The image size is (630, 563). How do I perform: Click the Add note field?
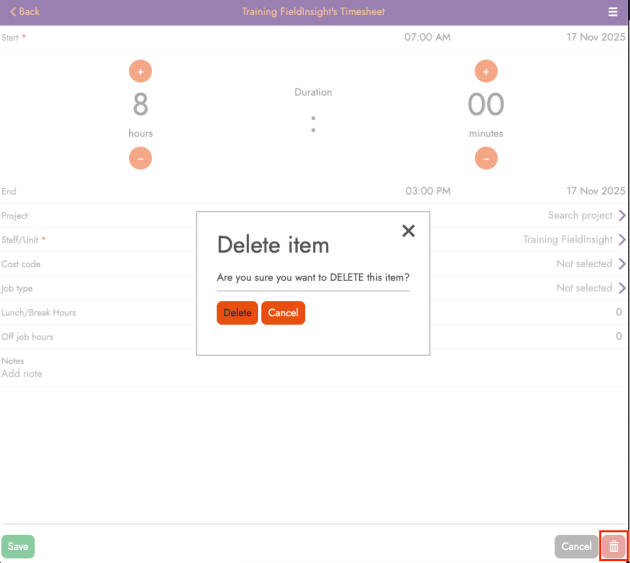point(22,374)
